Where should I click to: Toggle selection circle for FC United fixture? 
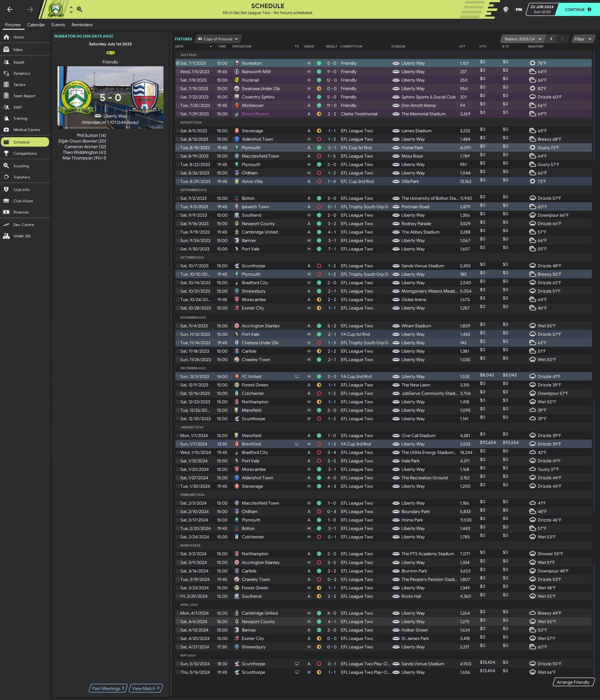click(177, 376)
